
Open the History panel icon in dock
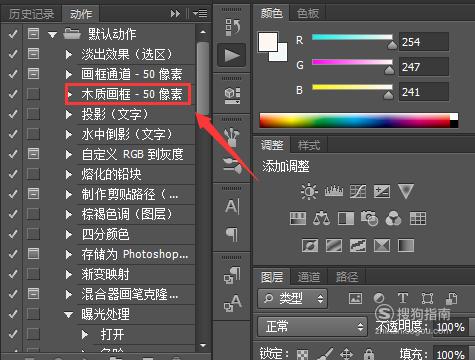pos(232,27)
